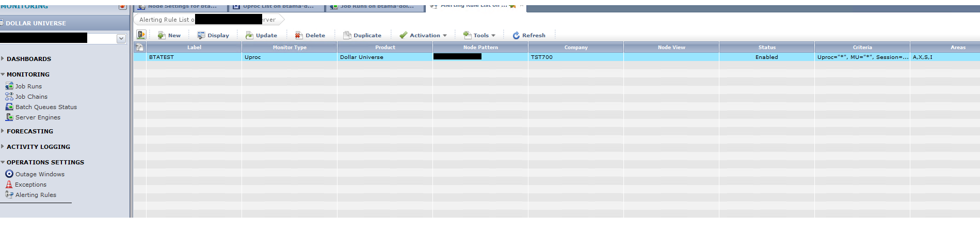The width and height of the screenshot is (980, 229).
Task: Click the Uproc="*" criteria cell
Action: [x=862, y=57]
